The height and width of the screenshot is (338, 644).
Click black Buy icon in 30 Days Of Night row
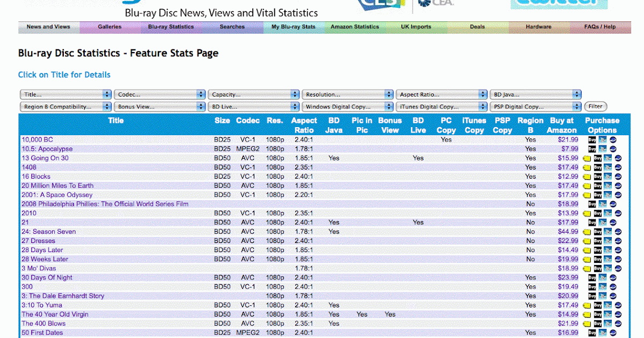pos(592,278)
